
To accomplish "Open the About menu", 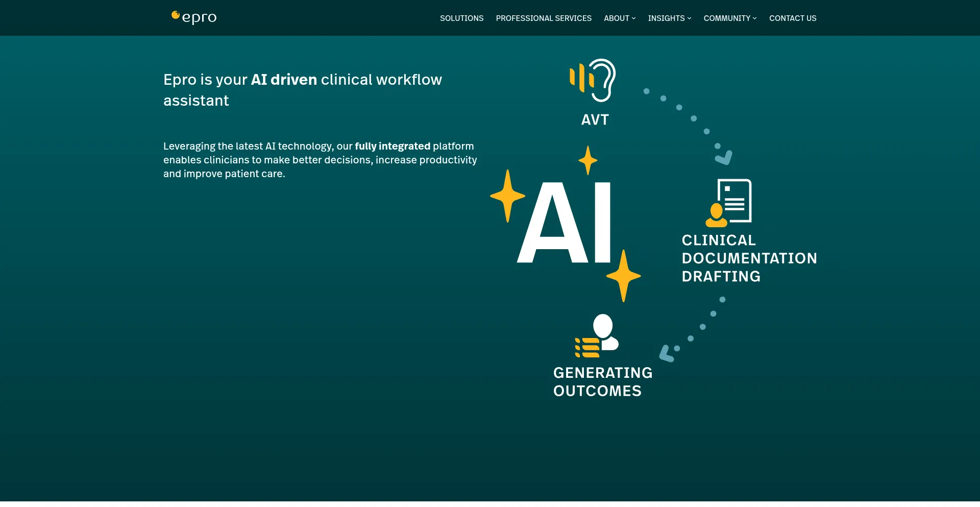I will [617, 18].
